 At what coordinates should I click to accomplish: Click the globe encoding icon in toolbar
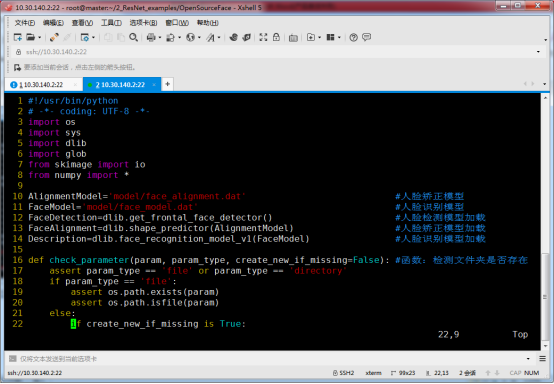190,37
